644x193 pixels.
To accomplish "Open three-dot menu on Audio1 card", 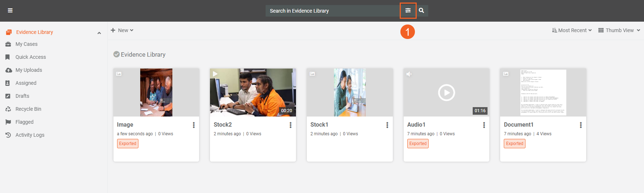I will pyautogui.click(x=484, y=125).
